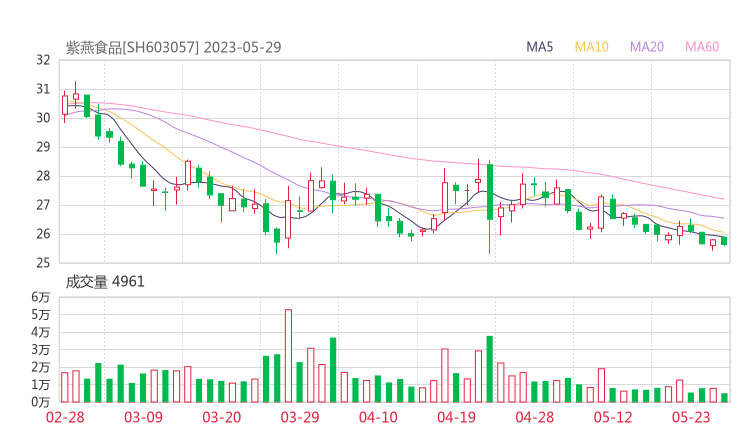Viewport: 740px width, 440px height.
Task: Click the price axis label 27
Action: 43,205
